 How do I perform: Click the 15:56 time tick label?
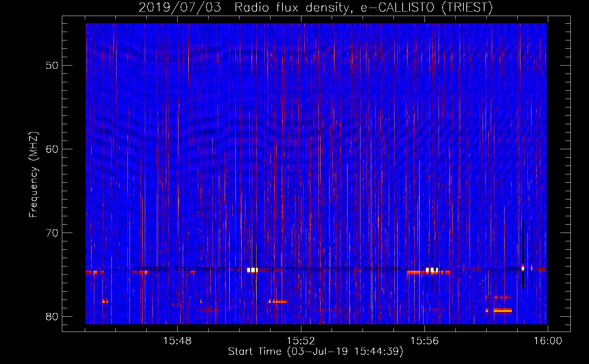[x=424, y=341]
